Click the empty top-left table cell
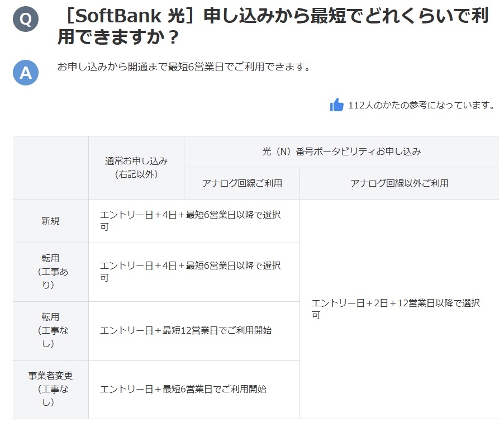 pos(50,168)
